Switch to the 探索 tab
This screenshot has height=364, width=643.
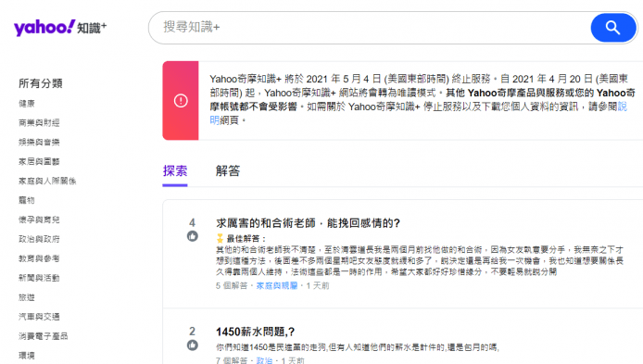click(175, 171)
